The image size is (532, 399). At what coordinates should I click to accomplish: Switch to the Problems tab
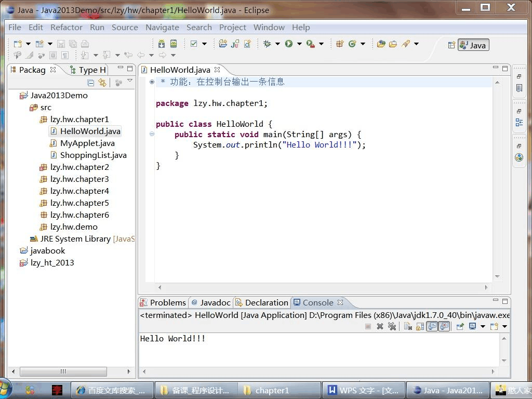163,303
